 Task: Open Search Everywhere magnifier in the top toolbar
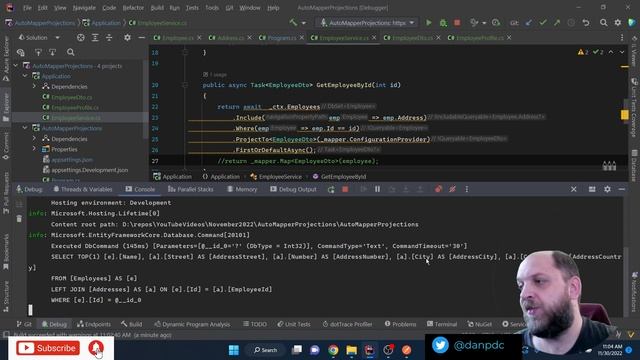603,23
